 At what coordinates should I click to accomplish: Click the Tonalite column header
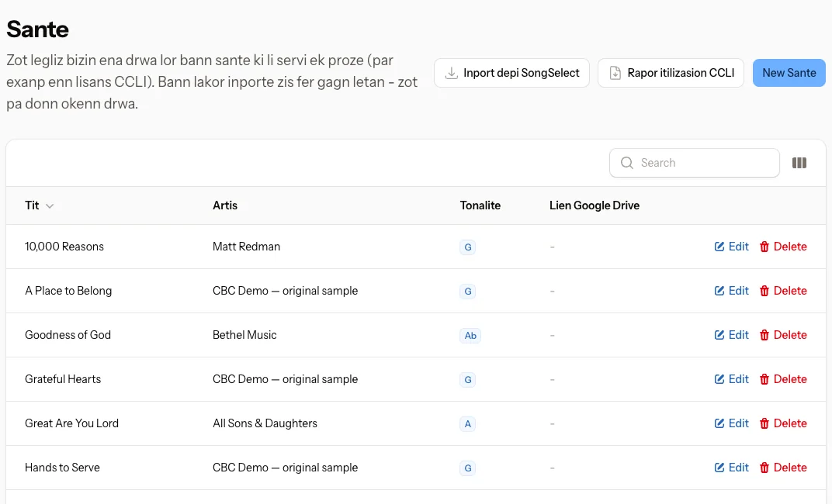480,205
